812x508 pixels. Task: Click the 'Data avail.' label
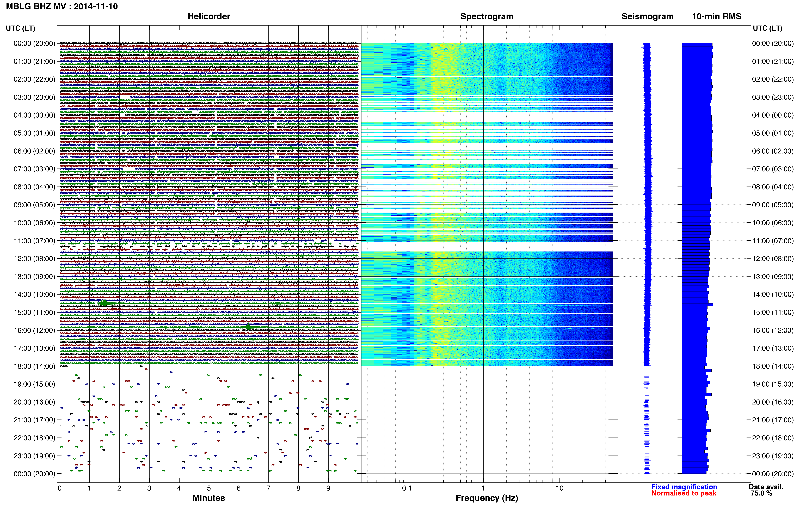click(x=766, y=487)
